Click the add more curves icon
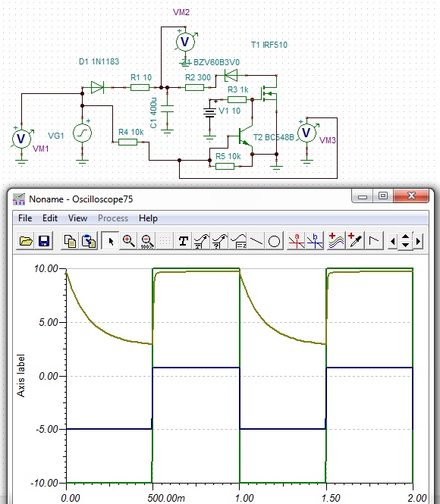Viewport: 440px width, 504px height. [336, 241]
